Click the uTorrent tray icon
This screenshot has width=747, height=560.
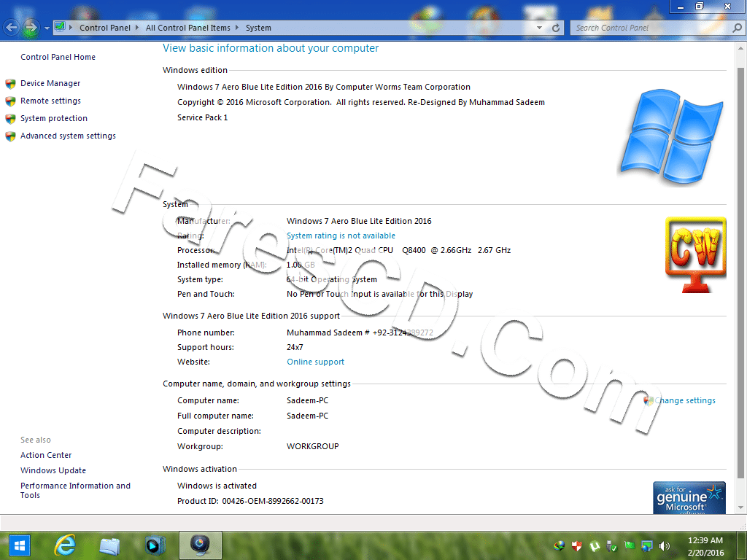pos(594,546)
